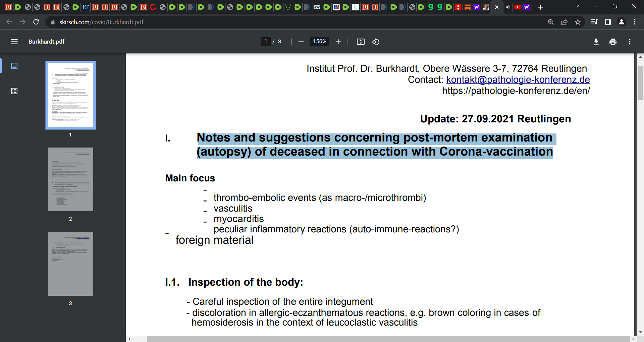Image resolution: width=644 pixels, height=342 pixels.
Task: Toggle the browser side panel
Action: [608, 22]
